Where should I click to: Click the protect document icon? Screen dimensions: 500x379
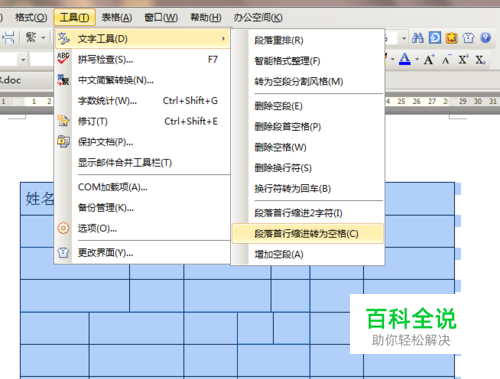63,141
